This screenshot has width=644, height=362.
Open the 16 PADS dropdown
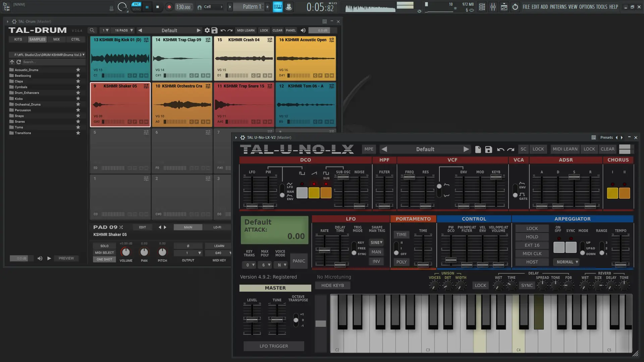124,31
